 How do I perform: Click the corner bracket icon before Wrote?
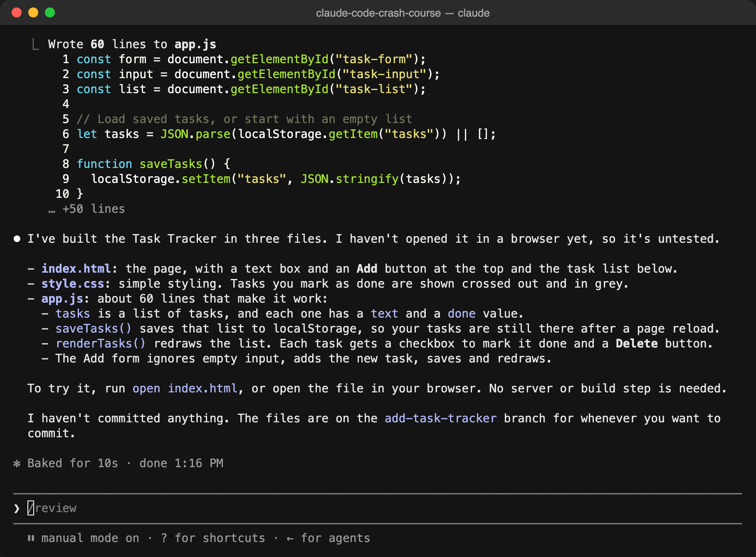pos(36,44)
